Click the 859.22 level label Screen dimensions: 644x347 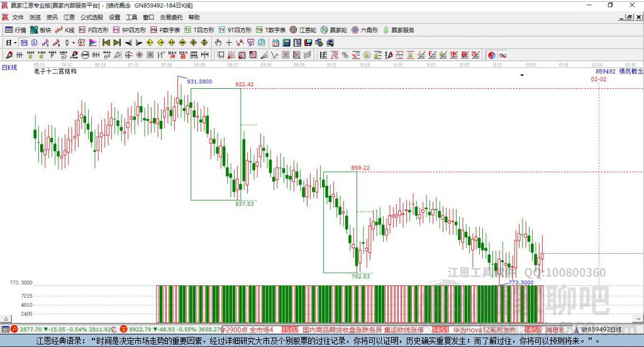coord(360,168)
